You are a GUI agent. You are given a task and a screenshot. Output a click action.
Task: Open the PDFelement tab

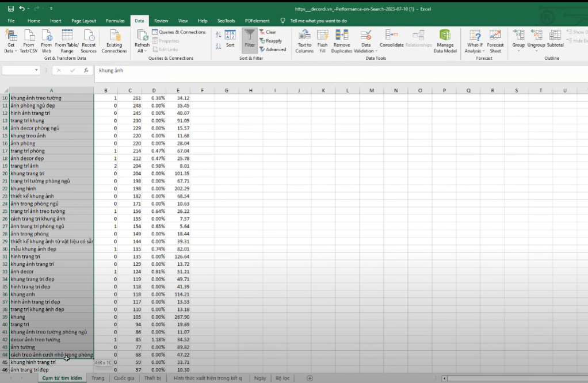pyautogui.click(x=257, y=21)
